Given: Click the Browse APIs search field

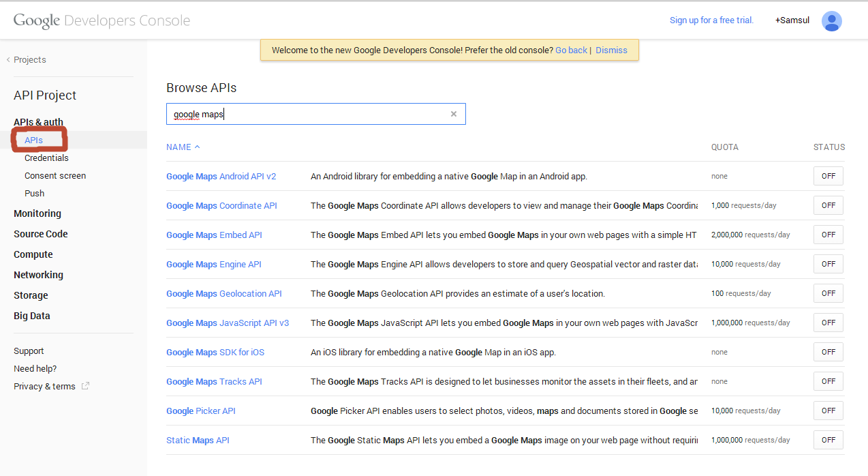Looking at the screenshot, I should 316,114.
